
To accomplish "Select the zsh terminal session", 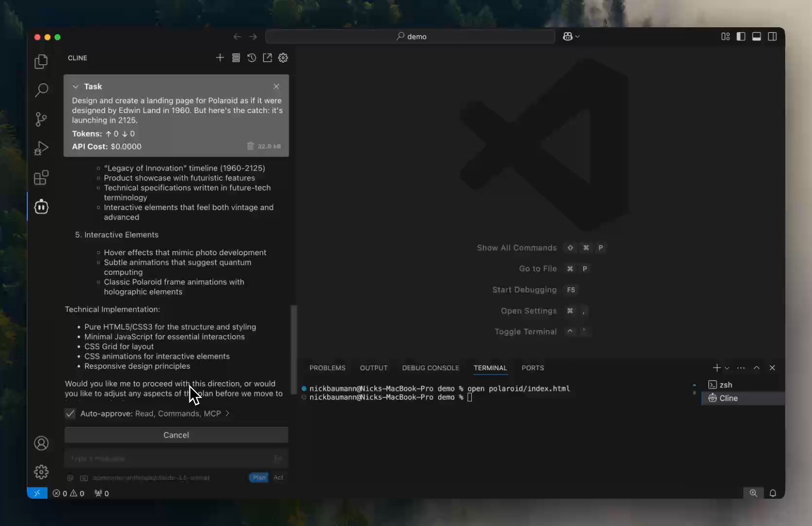I will pos(725,385).
